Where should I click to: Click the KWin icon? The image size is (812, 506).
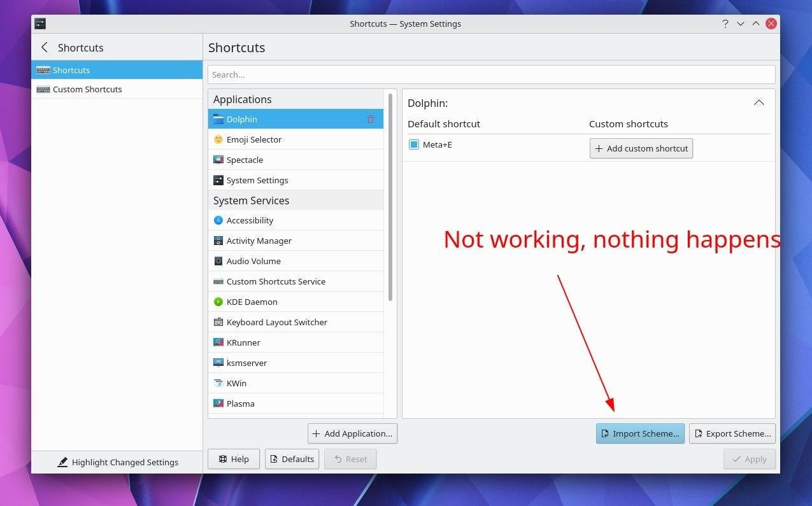(x=218, y=383)
